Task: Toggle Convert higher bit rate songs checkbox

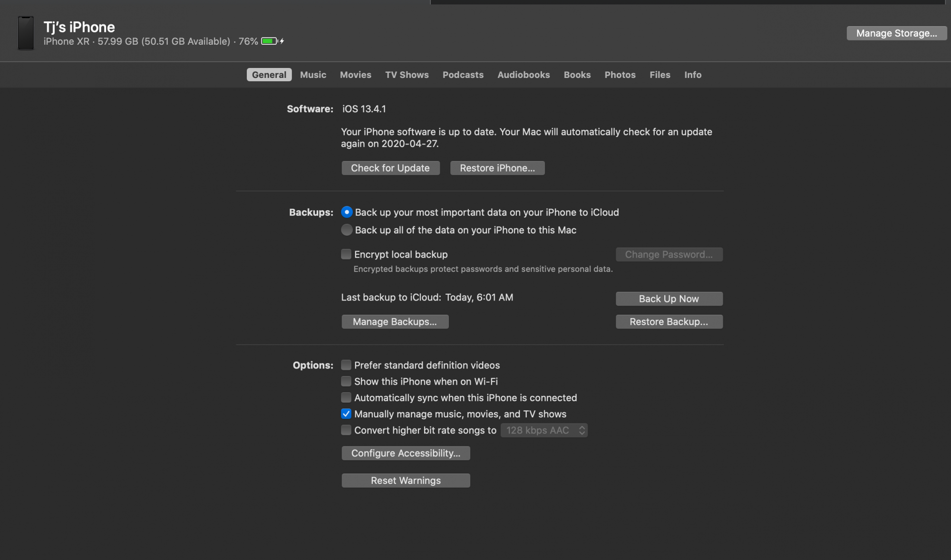Action: point(346,430)
